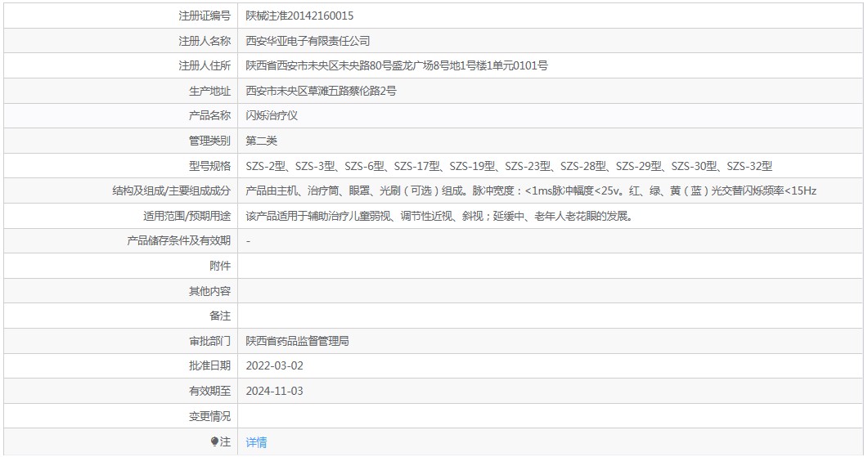The image size is (868, 457).
Task: Select expiry date 2024-11-03
Action: tap(275, 391)
